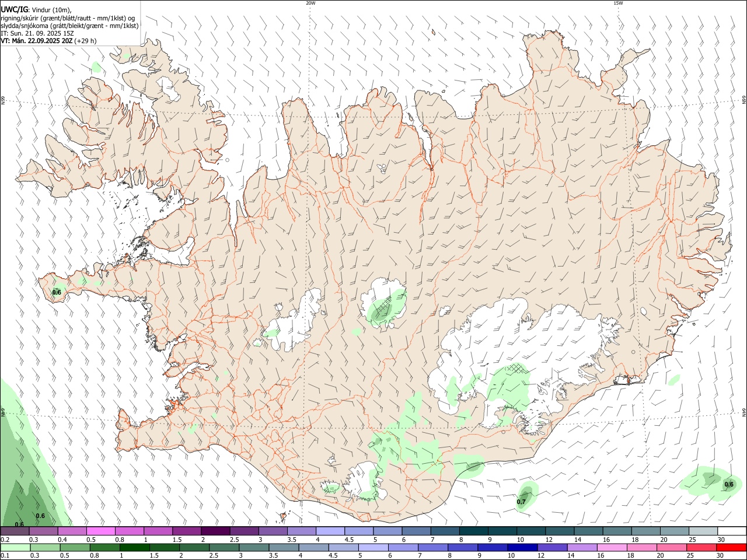Viewport: 747px width, 560px height.
Task: Click the 15W longitude label at top
Action: click(x=618, y=3)
